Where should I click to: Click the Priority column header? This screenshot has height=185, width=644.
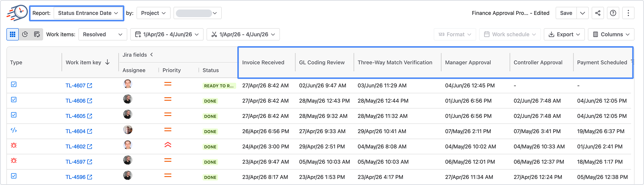pyautogui.click(x=172, y=70)
